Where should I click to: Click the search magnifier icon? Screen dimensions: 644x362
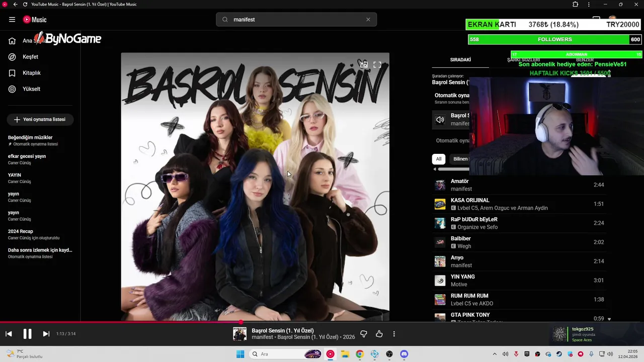(225, 20)
